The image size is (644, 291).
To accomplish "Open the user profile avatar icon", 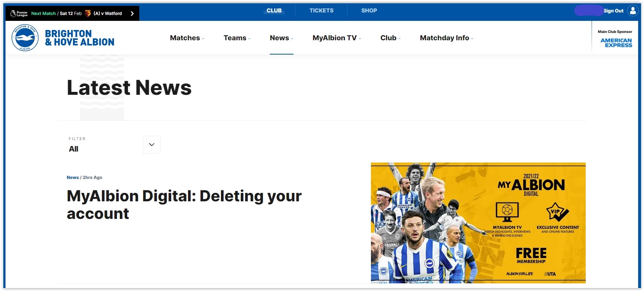I will click(633, 11).
